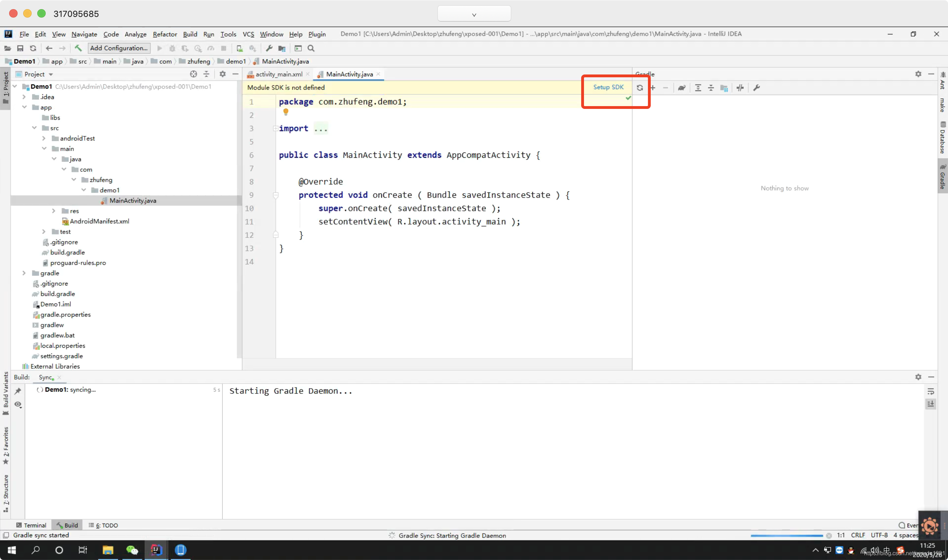Screen dimensions: 948x560
Task: Click the Execute Gradle Task elephant icon
Action: point(682,88)
